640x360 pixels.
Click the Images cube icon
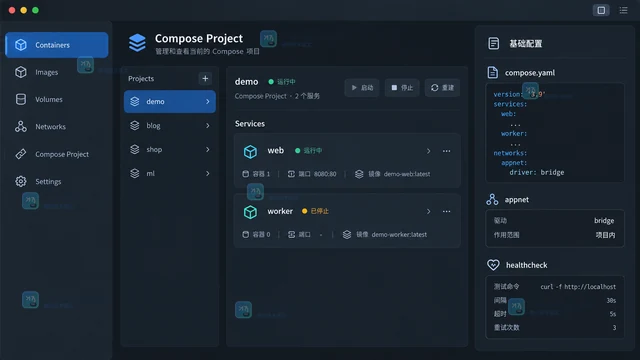click(21, 72)
